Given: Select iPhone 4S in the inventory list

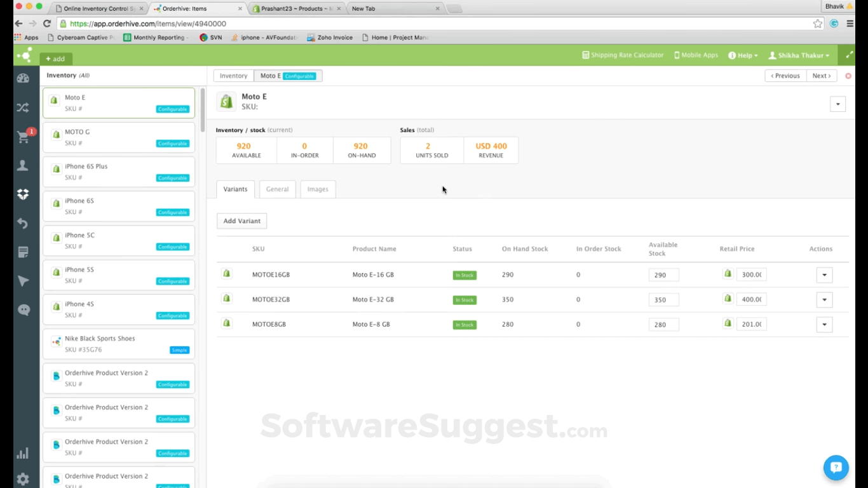Looking at the screenshot, I should [x=119, y=309].
